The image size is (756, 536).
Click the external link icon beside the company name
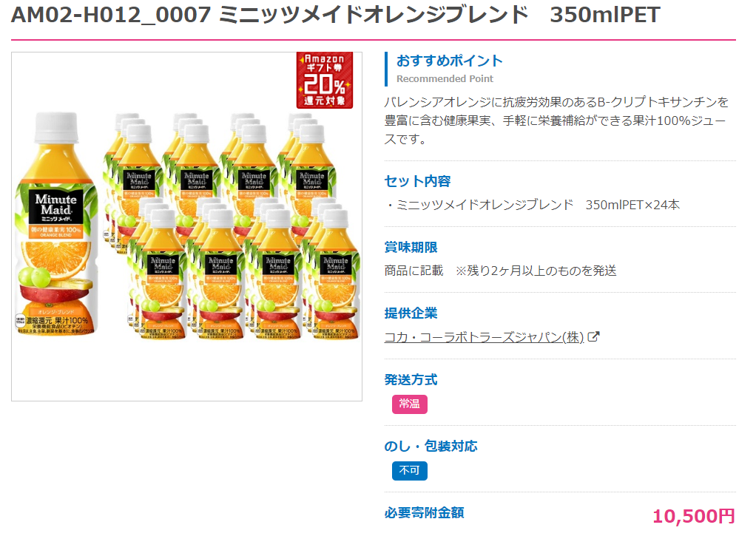pos(593,336)
